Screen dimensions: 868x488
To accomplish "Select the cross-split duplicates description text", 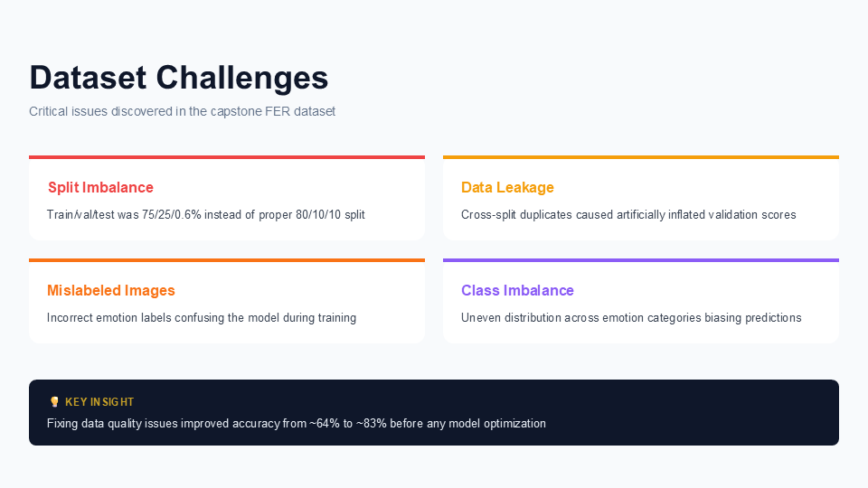I will pos(628,215).
